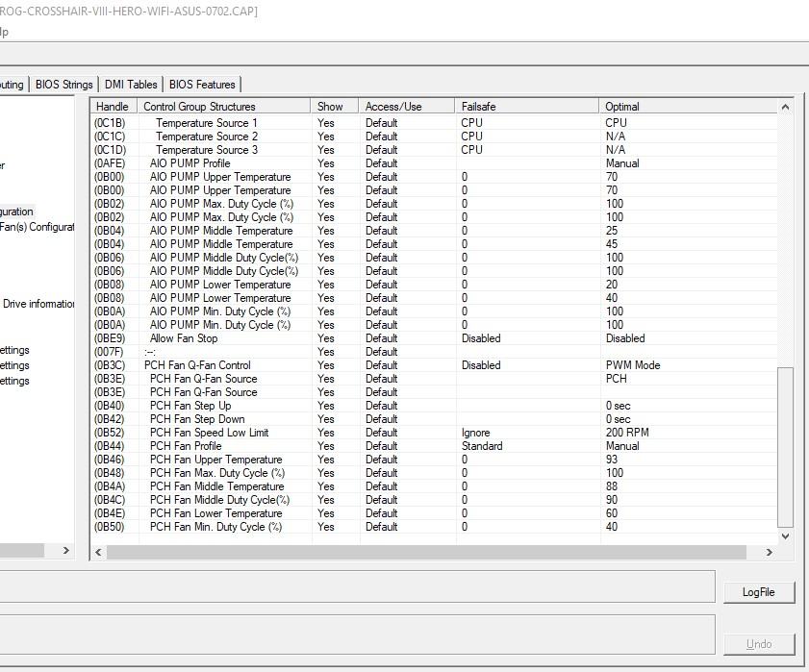The width and height of the screenshot is (809, 672).
Task: Click the table's vertical scrollbar up arrow
Action: [x=785, y=107]
